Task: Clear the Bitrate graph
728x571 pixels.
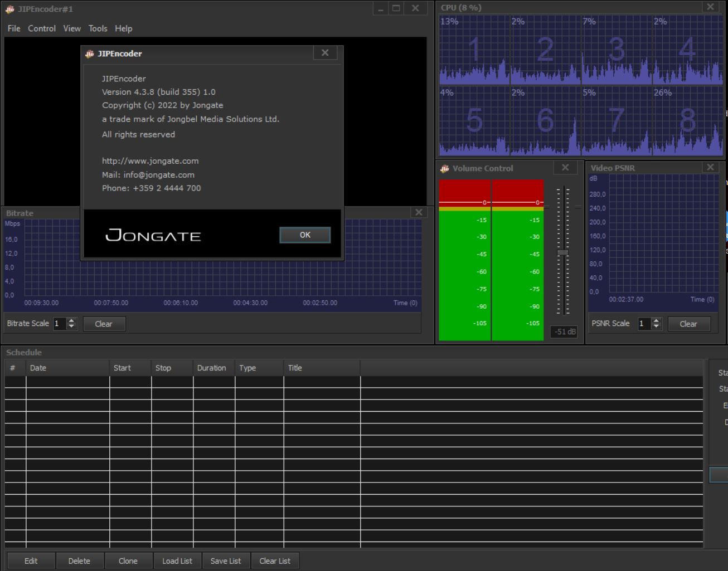Action: [x=104, y=324]
